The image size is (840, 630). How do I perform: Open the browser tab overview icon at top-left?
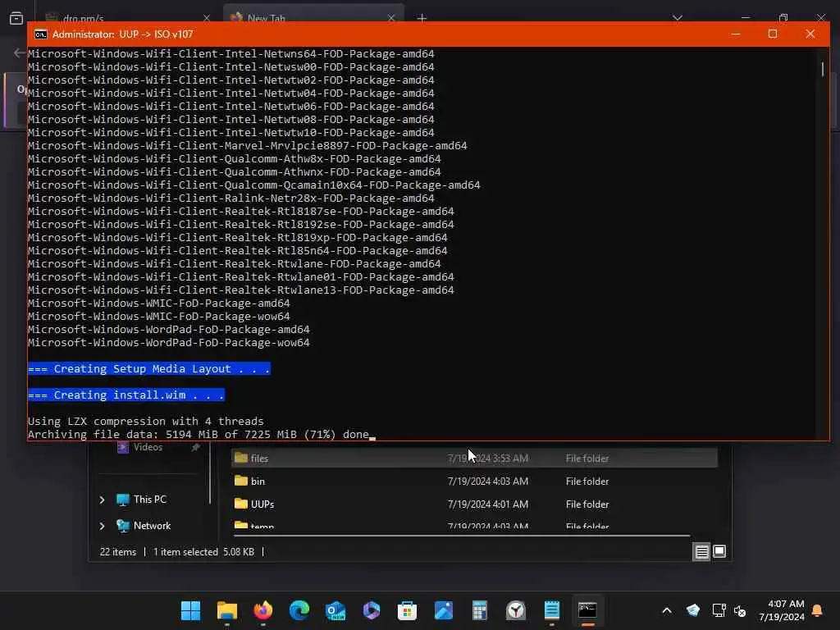pyautogui.click(x=16, y=18)
